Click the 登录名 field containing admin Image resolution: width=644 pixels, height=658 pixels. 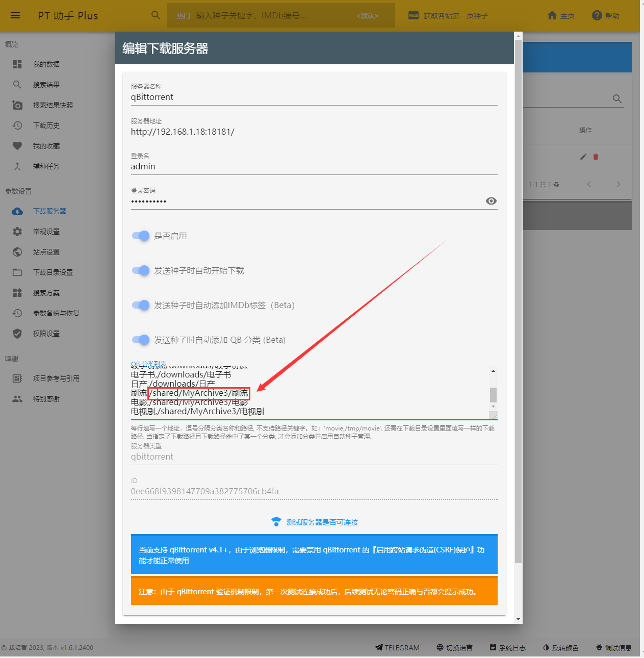(x=314, y=166)
